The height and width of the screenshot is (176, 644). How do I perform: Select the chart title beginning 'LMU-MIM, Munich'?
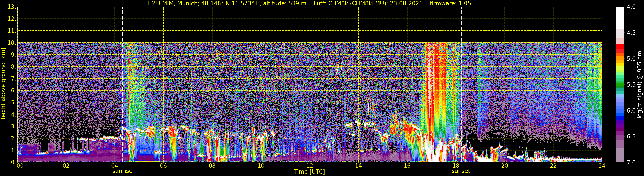(x=310, y=3)
